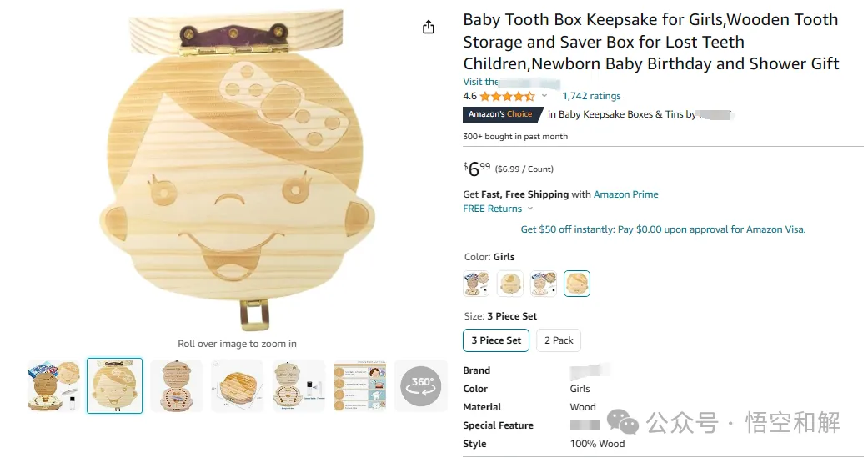Select the 3 Piece Set size
This screenshot has width=868, height=458.
496,340
